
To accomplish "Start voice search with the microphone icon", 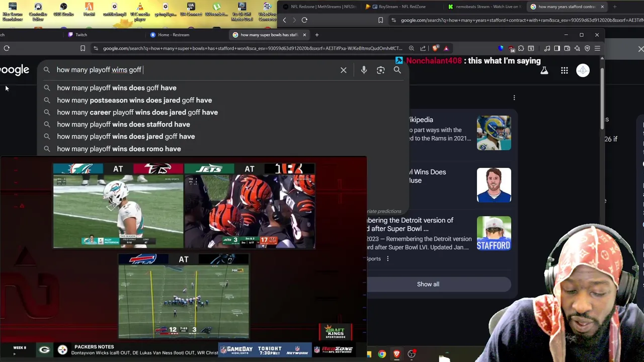I will coord(364,70).
